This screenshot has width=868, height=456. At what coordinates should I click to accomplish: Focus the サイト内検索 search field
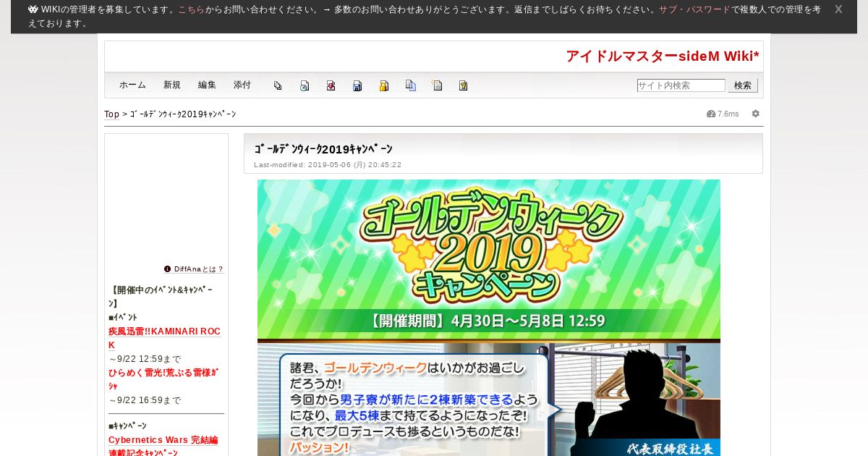(x=681, y=85)
